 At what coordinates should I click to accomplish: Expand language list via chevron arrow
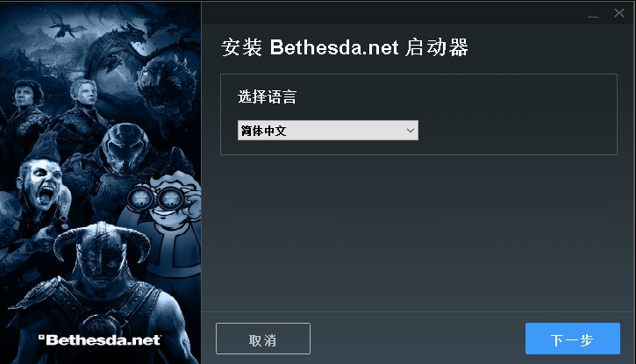pos(410,131)
